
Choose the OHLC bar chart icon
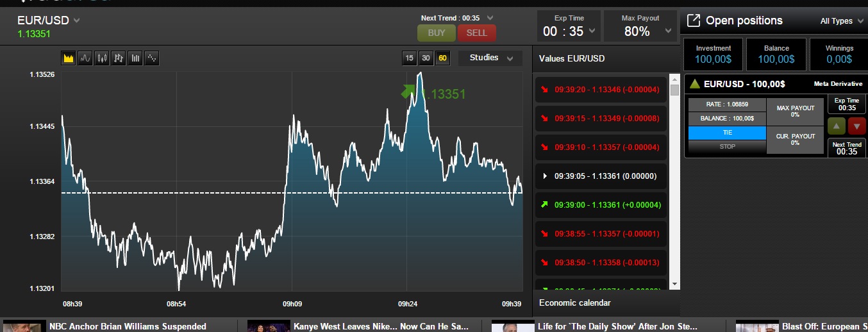click(119, 58)
